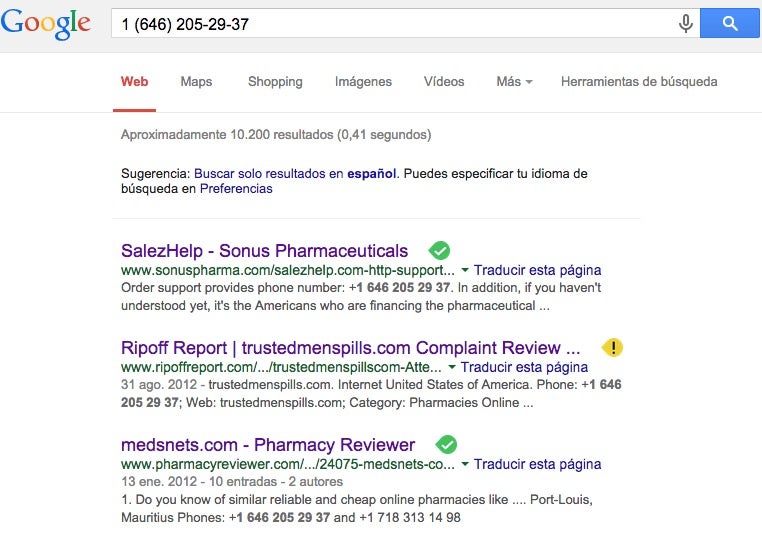Open the Preferencias link

(236, 189)
